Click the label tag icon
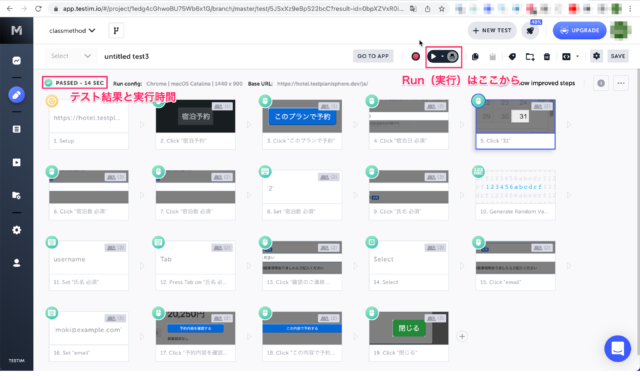 pos(512,57)
